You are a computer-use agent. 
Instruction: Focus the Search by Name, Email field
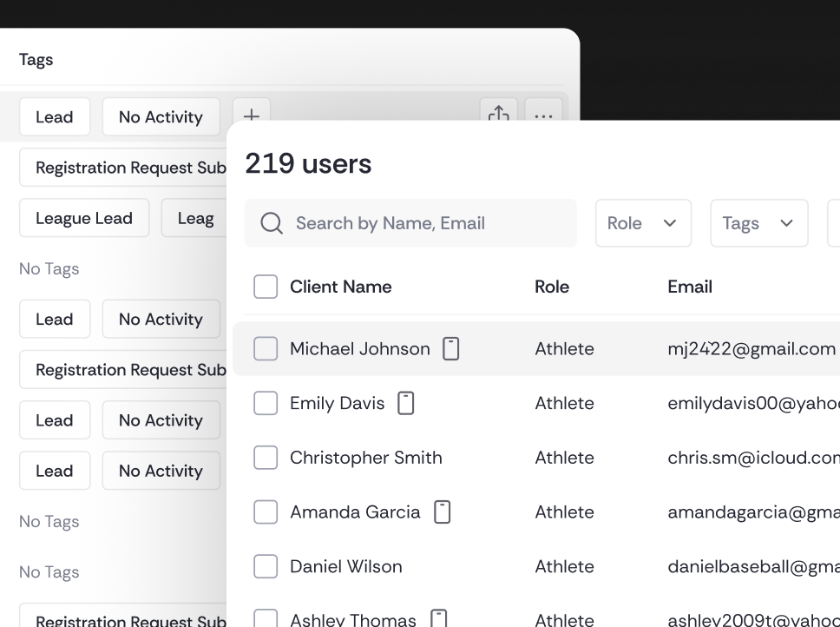[x=425, y=223]
